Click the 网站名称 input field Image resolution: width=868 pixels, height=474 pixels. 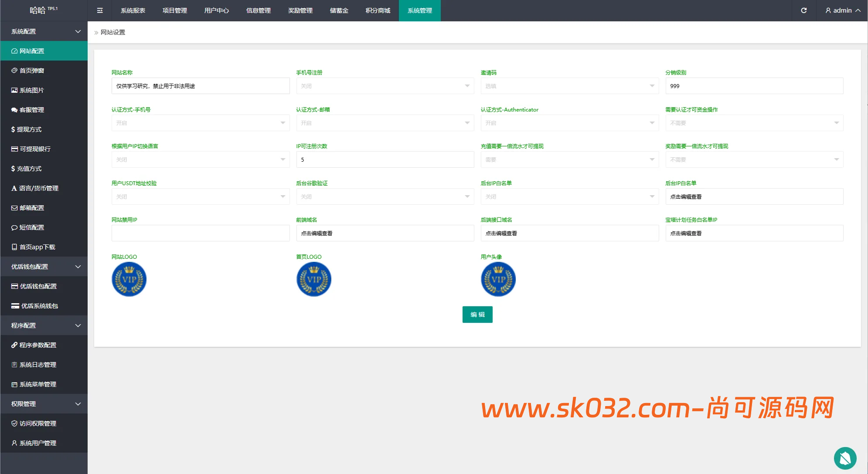pyautogui.click(x=200, y=86)
